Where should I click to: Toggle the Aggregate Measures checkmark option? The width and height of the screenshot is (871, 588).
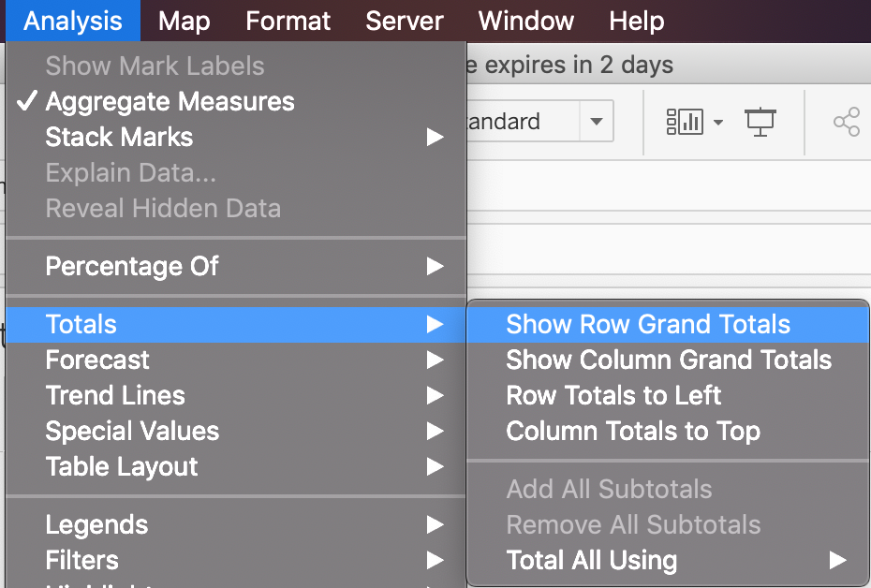170,102
